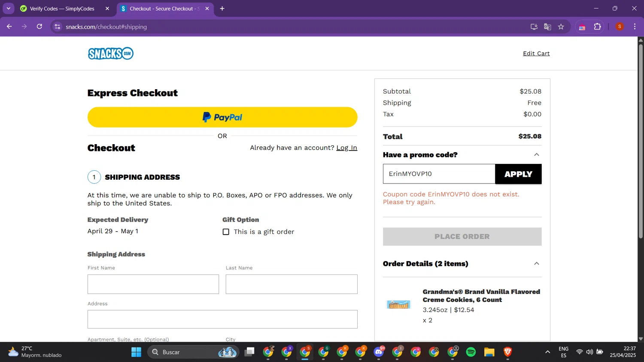
Task: Open a new browser tab
Action: click(x=222, y=9)
